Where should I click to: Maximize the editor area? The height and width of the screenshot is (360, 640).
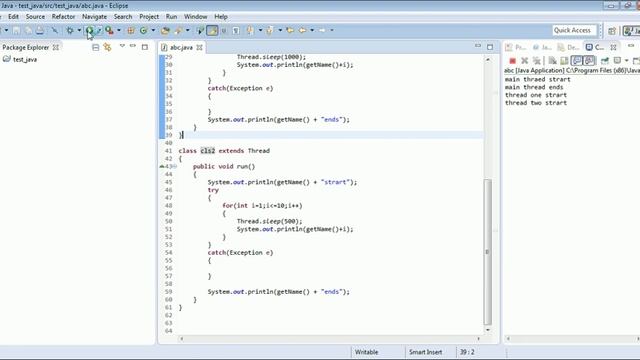pyautogui.click(x=490, y=47)
